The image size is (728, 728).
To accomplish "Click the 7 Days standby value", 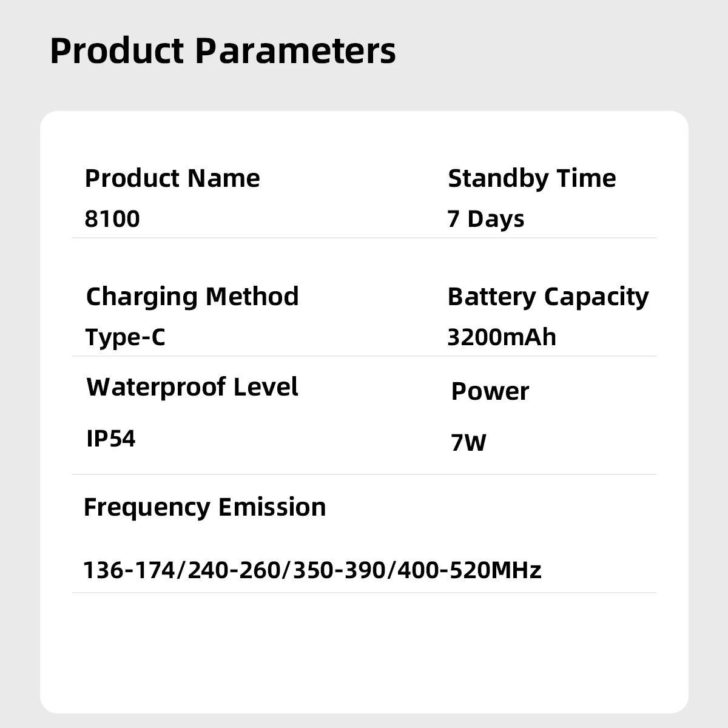I will coord(485,218).
